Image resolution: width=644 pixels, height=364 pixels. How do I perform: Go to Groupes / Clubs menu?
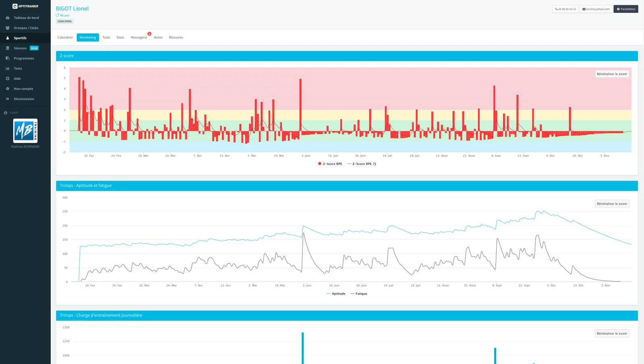[x=25, y=28]
